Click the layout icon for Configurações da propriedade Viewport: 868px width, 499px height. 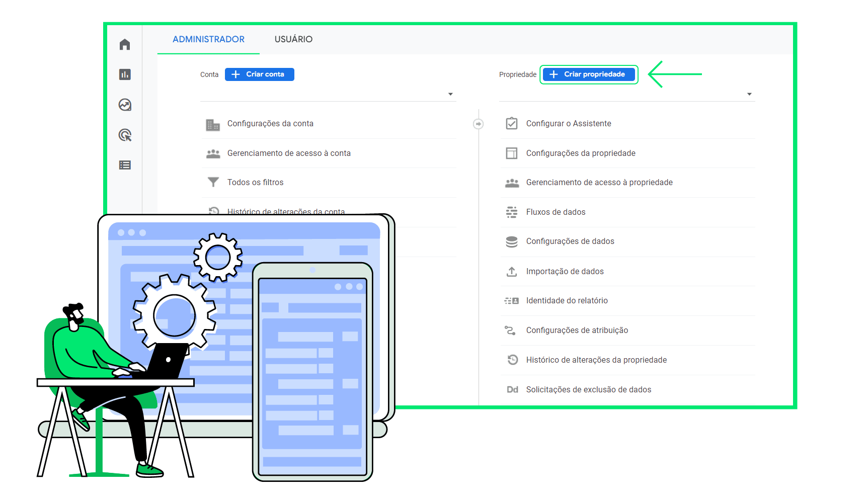click(x=512, y=153)
